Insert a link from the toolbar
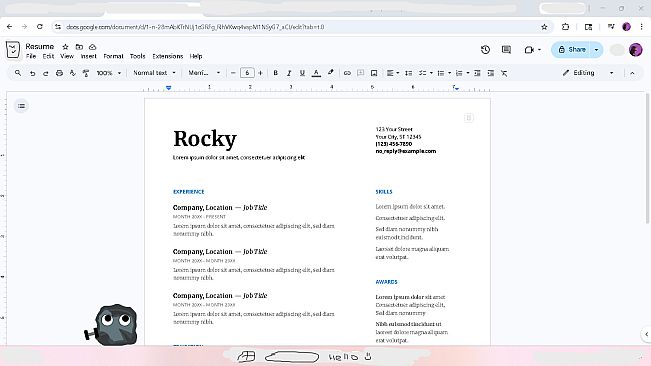 pos(347,73)
